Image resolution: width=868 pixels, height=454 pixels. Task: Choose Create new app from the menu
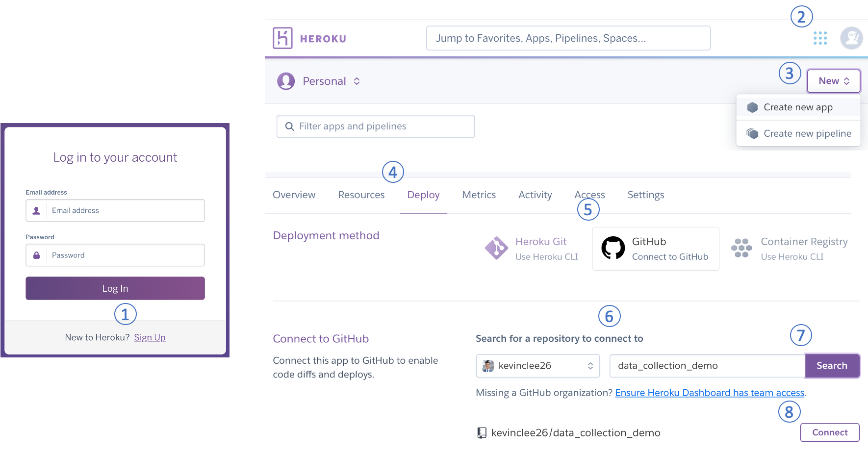point(798,107)
